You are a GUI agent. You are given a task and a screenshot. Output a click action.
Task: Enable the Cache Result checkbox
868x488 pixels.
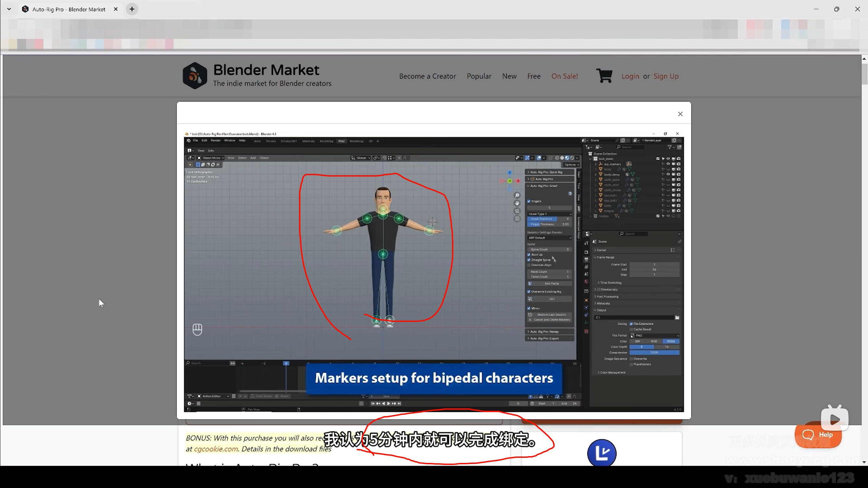tap(631, 329)
